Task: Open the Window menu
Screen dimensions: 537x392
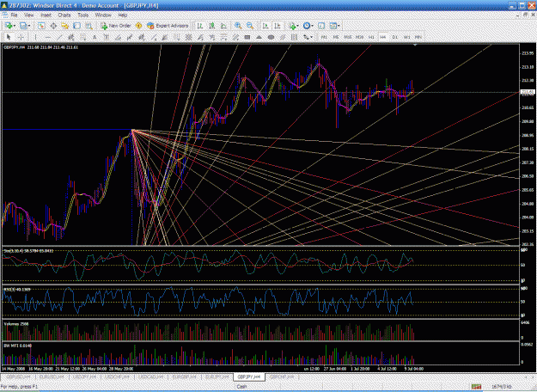Action: pyautogui.click(x=103, y=15)
